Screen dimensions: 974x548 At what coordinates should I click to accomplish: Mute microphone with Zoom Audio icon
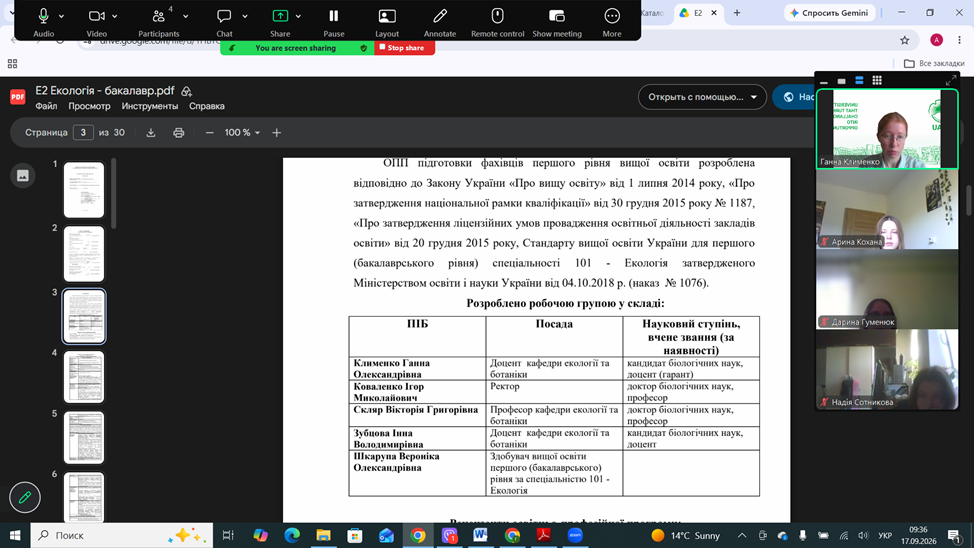click(43, 17)
